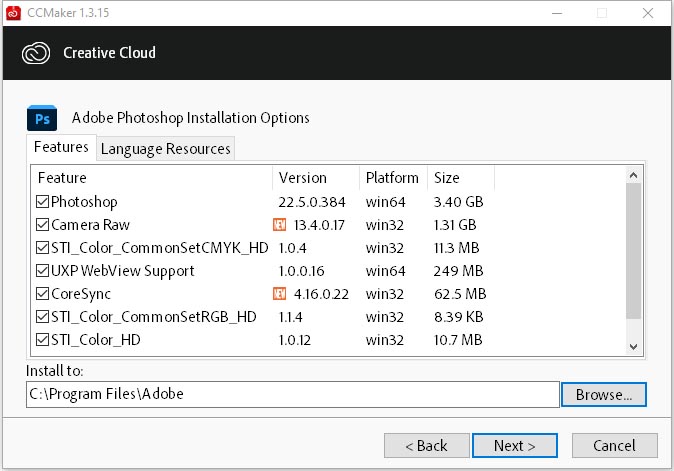Click the Browse... button
This screenshot has width=674, height=471.
[x=604, y=394]
